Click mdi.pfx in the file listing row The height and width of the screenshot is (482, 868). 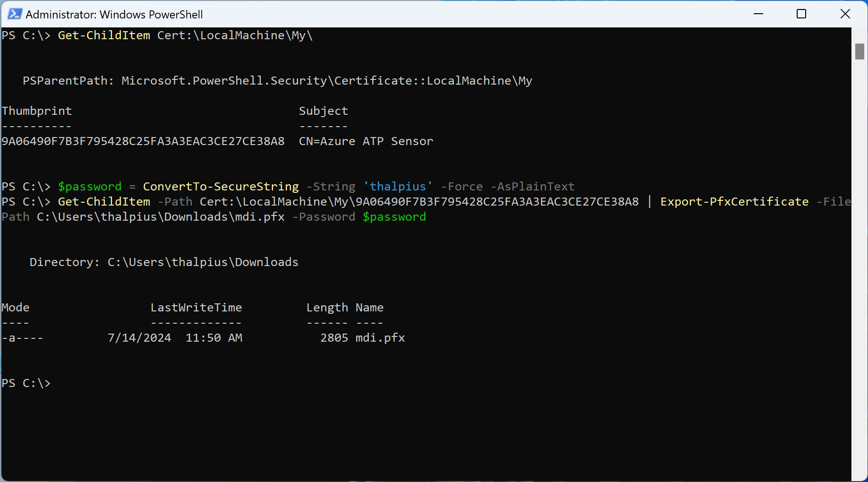(380, 338)
